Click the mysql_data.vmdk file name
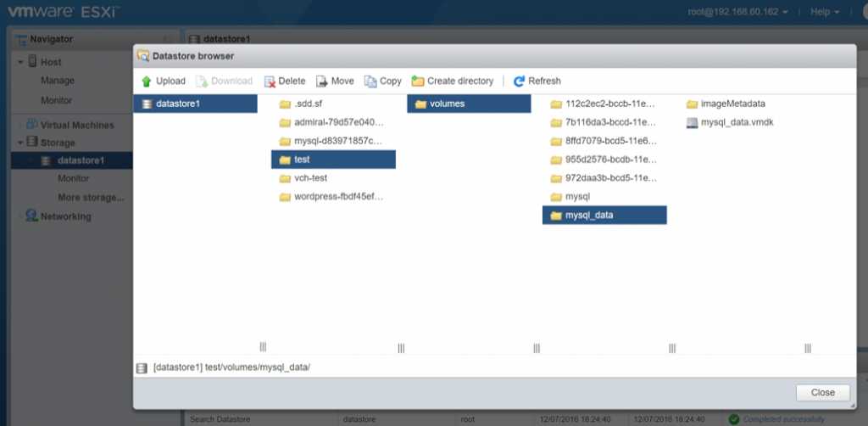 tap(737, 122)
